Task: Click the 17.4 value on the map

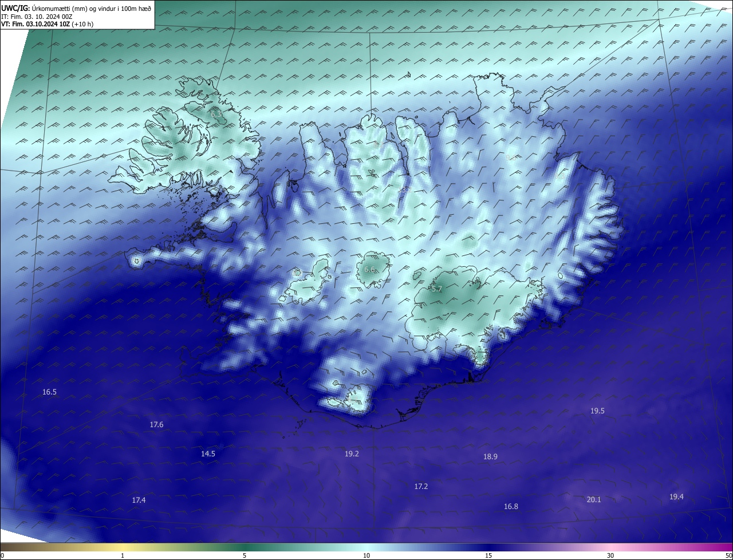Action: 139,500
